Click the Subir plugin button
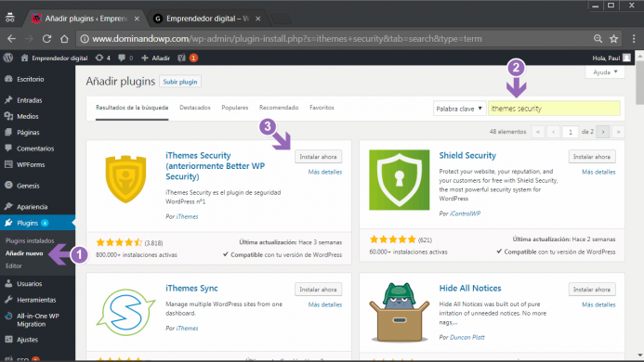This screenshot has width=644, height=362. pyautogui.click(x=180, y=82)
